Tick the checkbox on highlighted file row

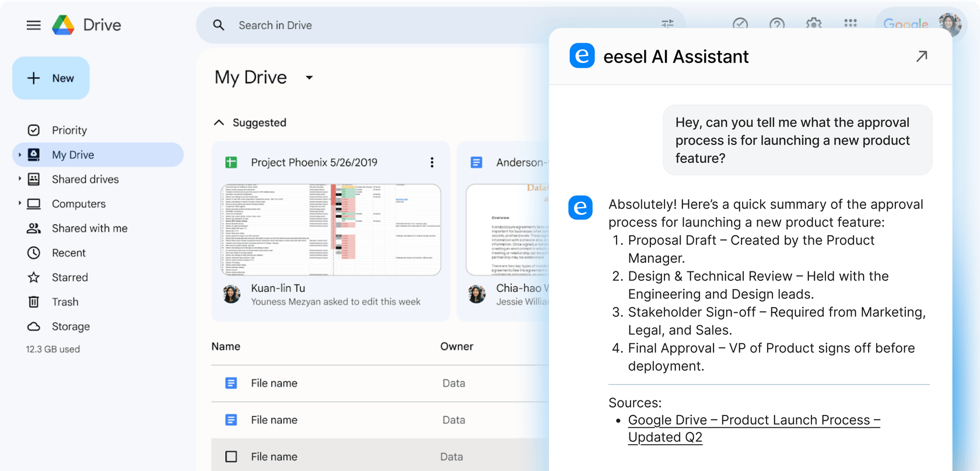point(231,456)
